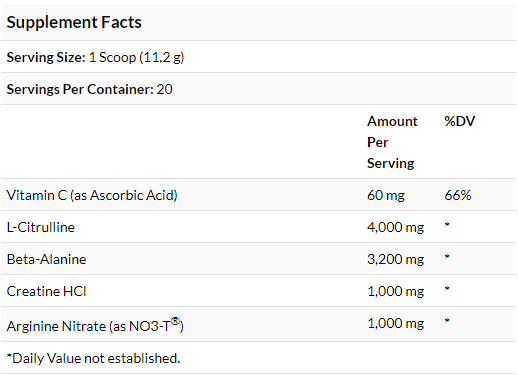Select the Arginine Nitrate (as NO3-T) row

pyautogui.click(x=259, y=324)
